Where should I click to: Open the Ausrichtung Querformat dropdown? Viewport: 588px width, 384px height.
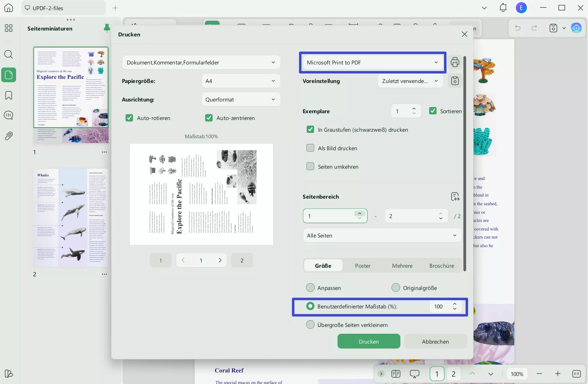pos(241,99)
